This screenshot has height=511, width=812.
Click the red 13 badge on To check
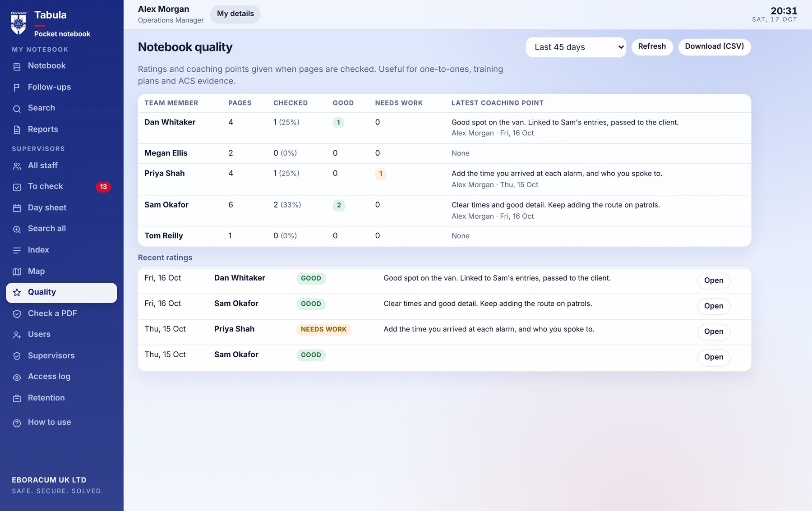click(103, 187)
